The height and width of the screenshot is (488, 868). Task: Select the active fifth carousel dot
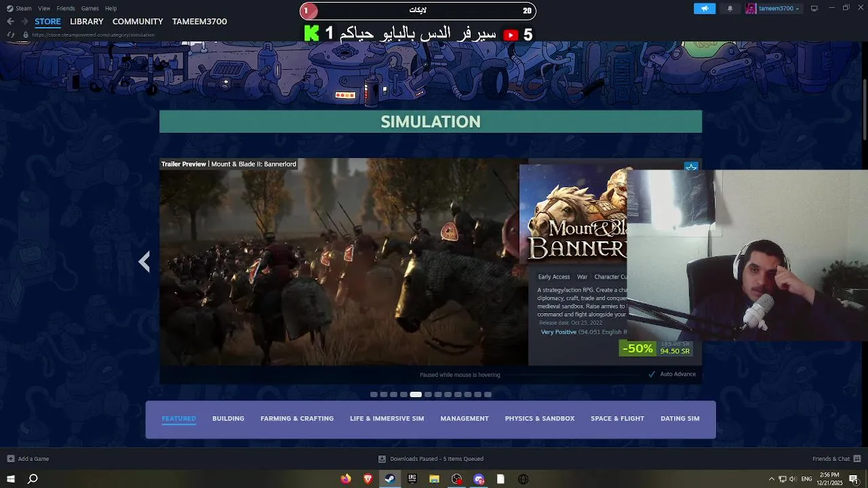point(416,394)
